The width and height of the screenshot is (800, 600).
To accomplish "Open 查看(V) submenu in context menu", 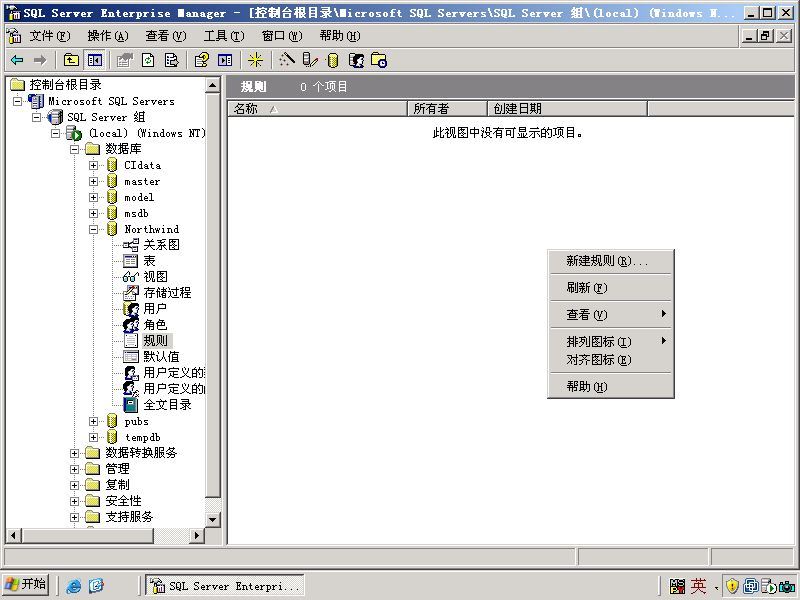I will coord(611,315).
